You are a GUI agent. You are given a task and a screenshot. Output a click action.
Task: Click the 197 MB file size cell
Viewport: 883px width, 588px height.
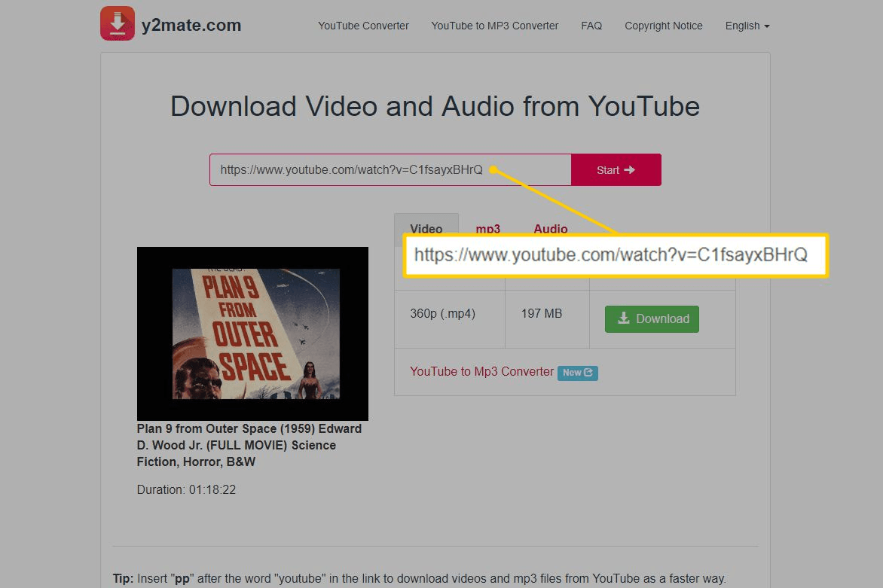547,319
